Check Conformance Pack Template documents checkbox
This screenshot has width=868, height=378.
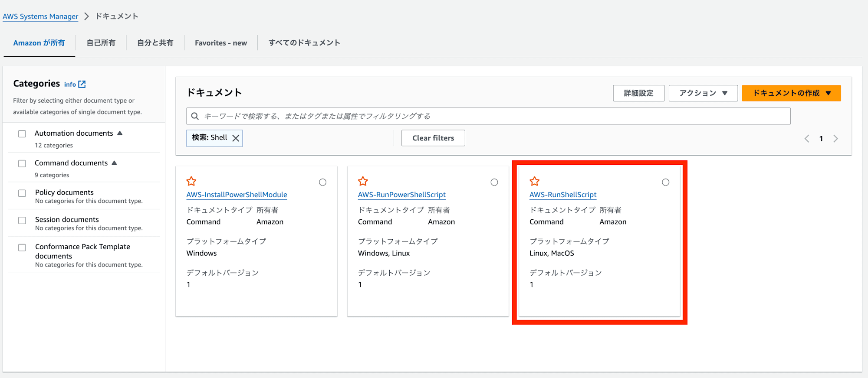[22, 248]
